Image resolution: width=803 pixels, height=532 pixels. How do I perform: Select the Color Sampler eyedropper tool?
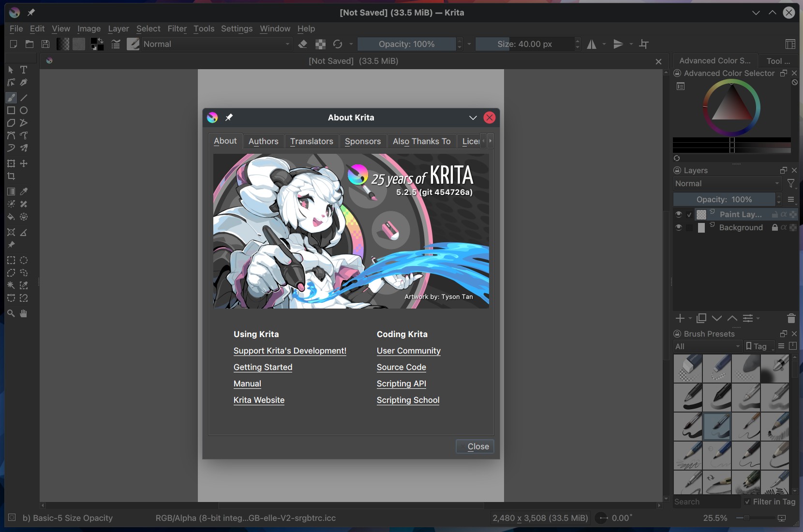pyautogui.click(x=24, y=192)
